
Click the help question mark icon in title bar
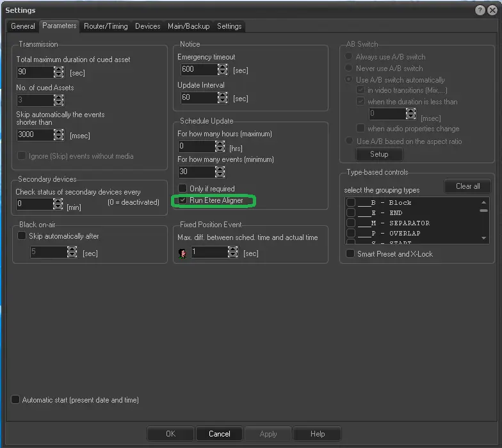tap(480, 10)
